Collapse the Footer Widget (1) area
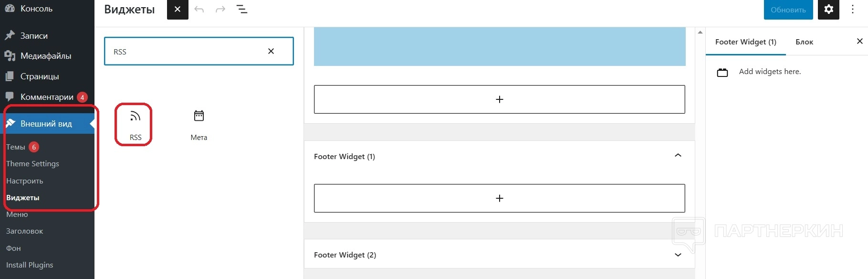This screenshot has height=279, width=868. point(678,156)
